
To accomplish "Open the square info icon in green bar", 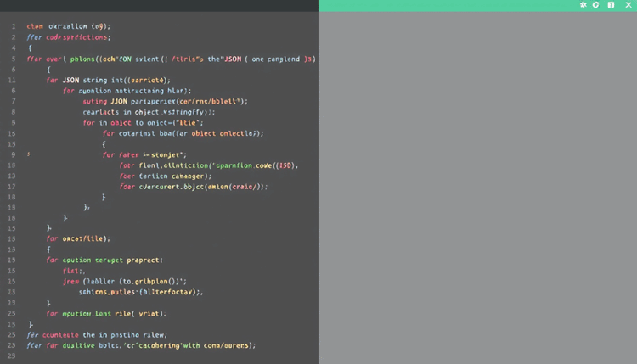I will pyautogui.click(x=611, y=5).
